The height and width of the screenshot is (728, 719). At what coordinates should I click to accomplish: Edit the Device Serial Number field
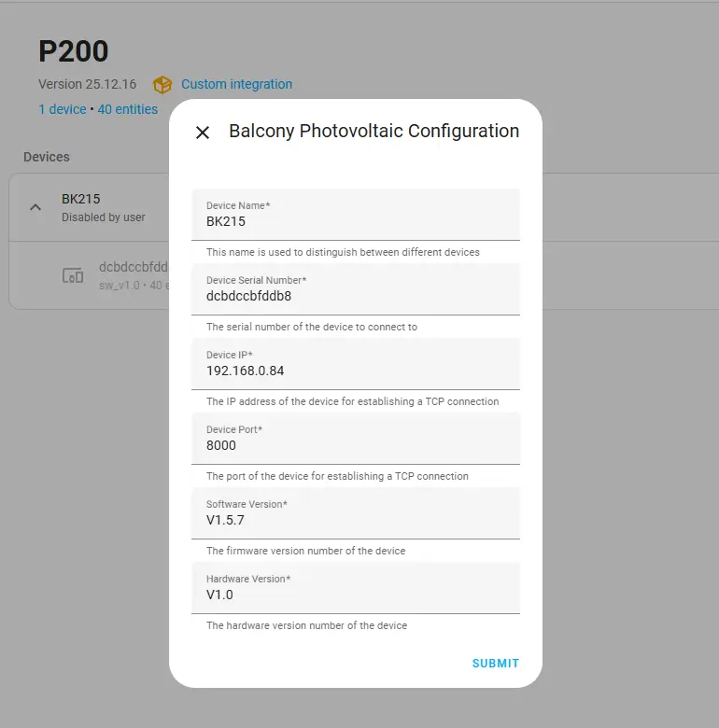[355, 297]
